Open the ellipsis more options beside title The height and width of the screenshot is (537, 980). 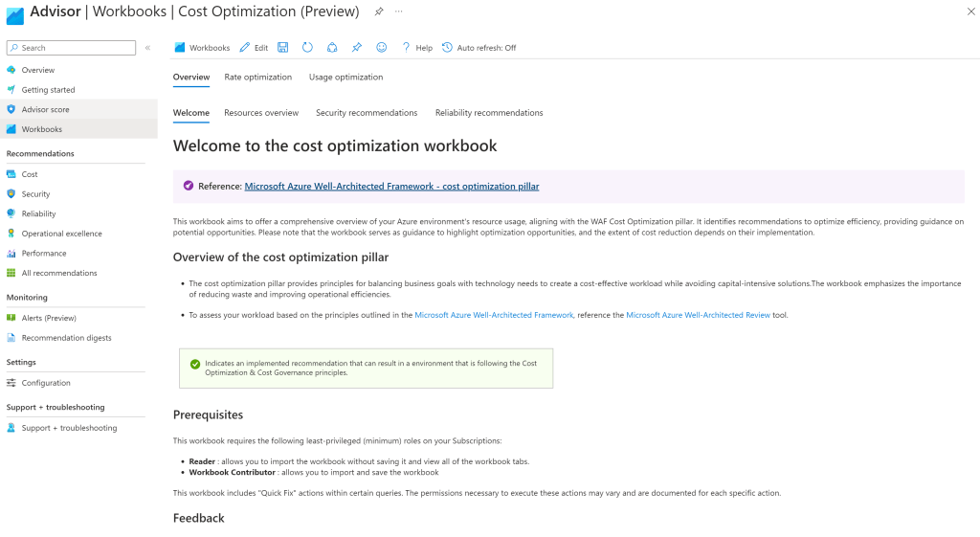pos(399,11)
